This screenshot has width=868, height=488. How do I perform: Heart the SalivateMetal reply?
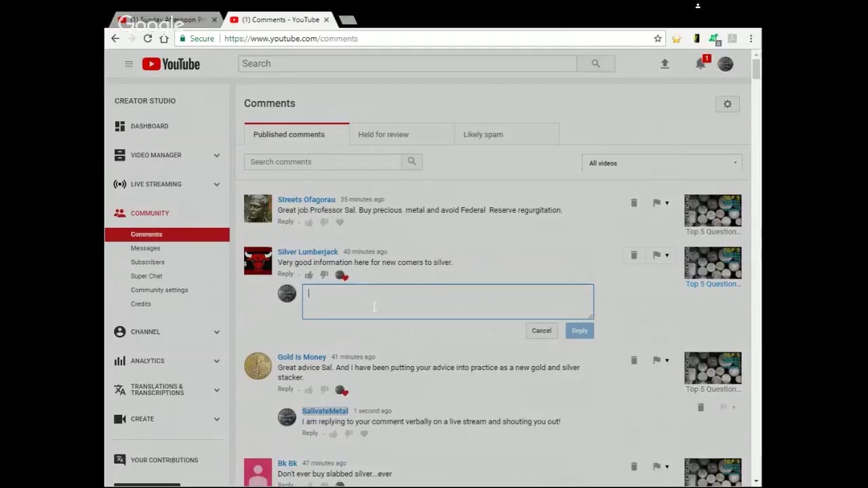(364, 434)
